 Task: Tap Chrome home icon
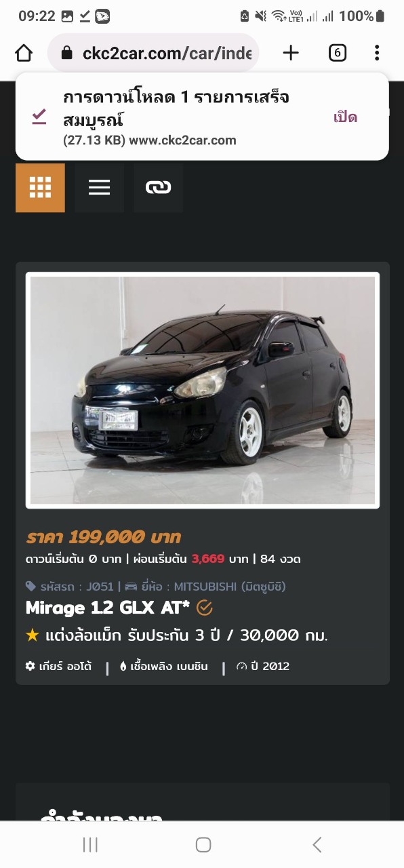point(24,53)
